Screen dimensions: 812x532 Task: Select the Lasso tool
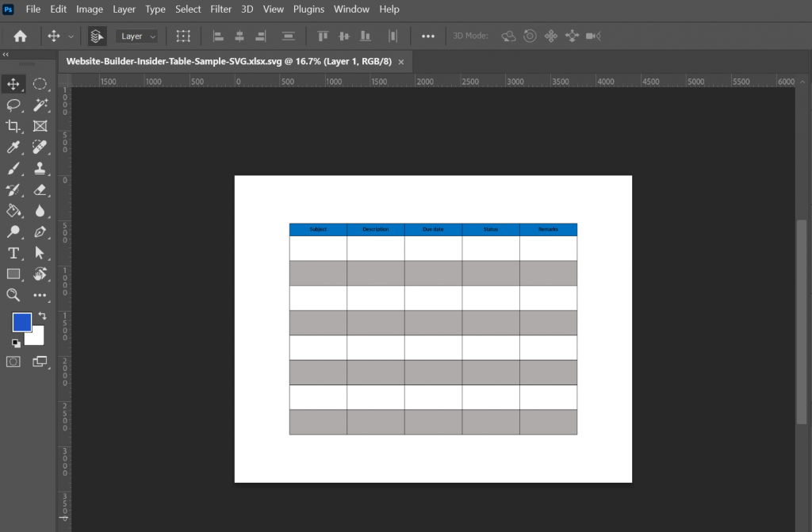(x=13, y=105)
